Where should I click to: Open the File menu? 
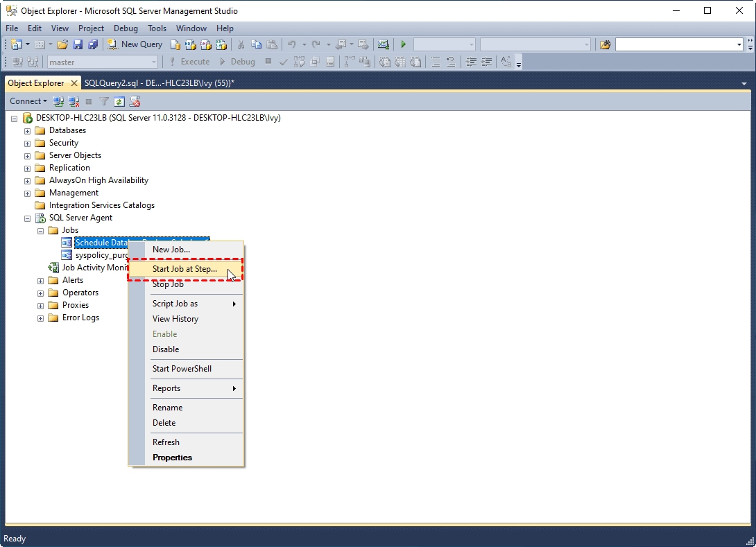pyautogui.click(x=12, y=28)
